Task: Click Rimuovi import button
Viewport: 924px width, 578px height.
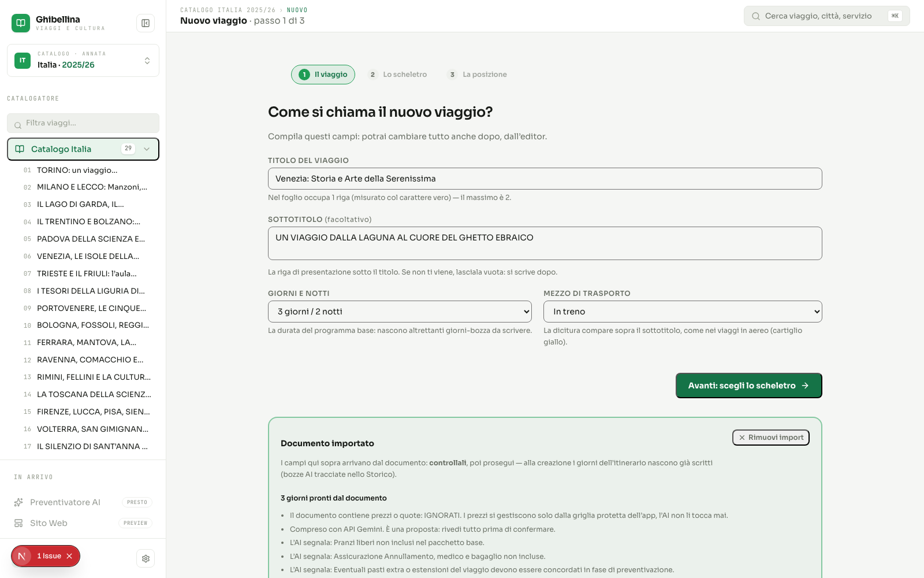Action: [771, 438]
